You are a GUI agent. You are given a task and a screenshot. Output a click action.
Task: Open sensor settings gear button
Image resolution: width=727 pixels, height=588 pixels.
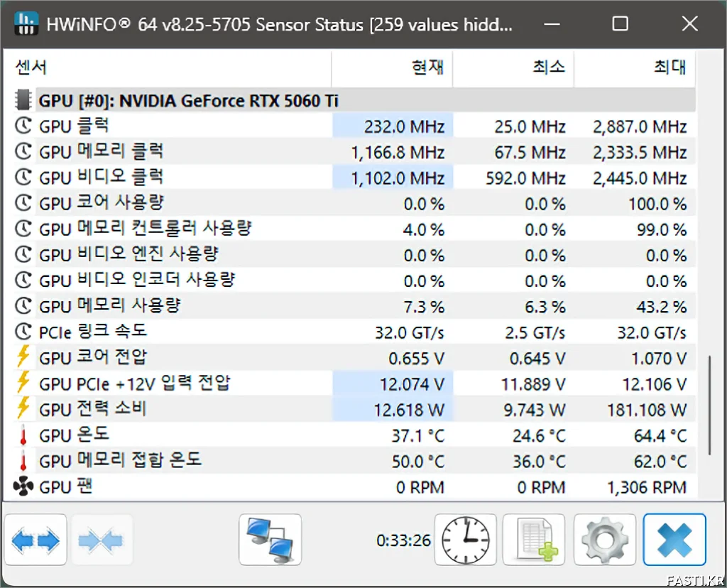pos(604,540)
